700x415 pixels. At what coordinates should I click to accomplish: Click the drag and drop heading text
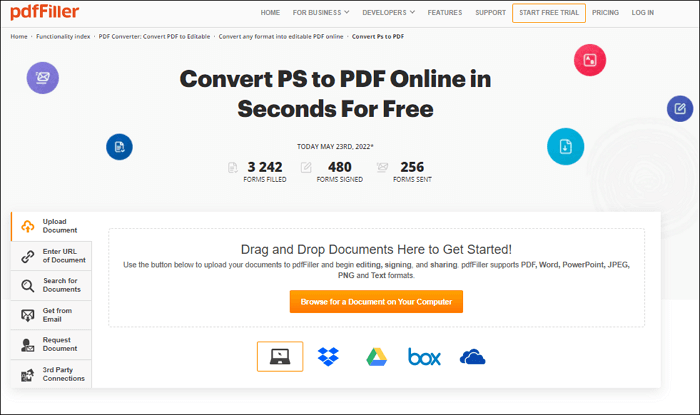click(x=376, y=249)
